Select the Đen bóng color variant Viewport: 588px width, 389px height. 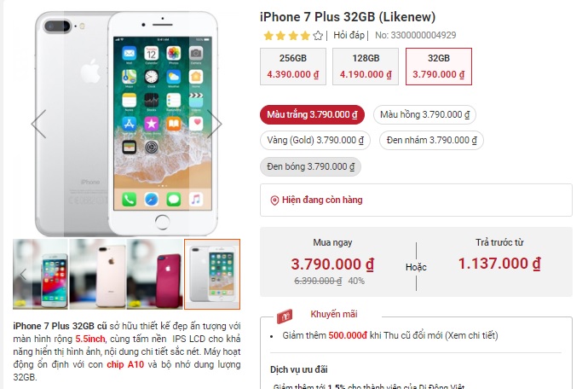coord(310,166)
